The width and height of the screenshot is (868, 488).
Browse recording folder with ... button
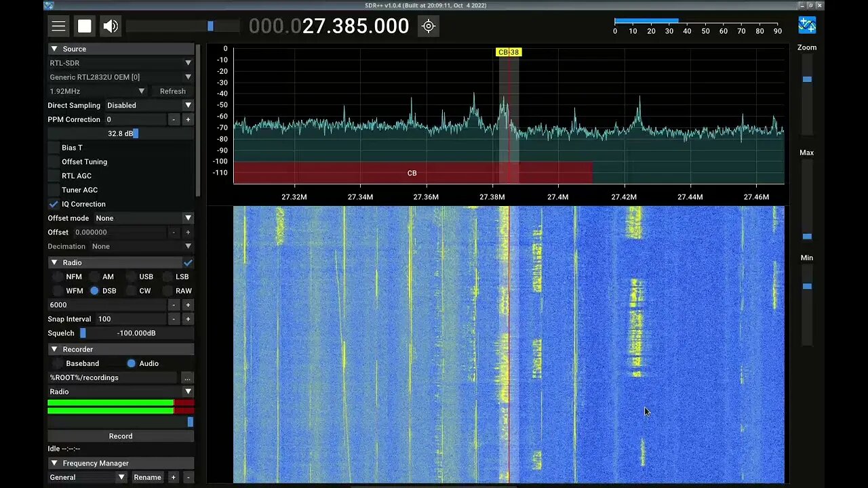click(187, 378)
